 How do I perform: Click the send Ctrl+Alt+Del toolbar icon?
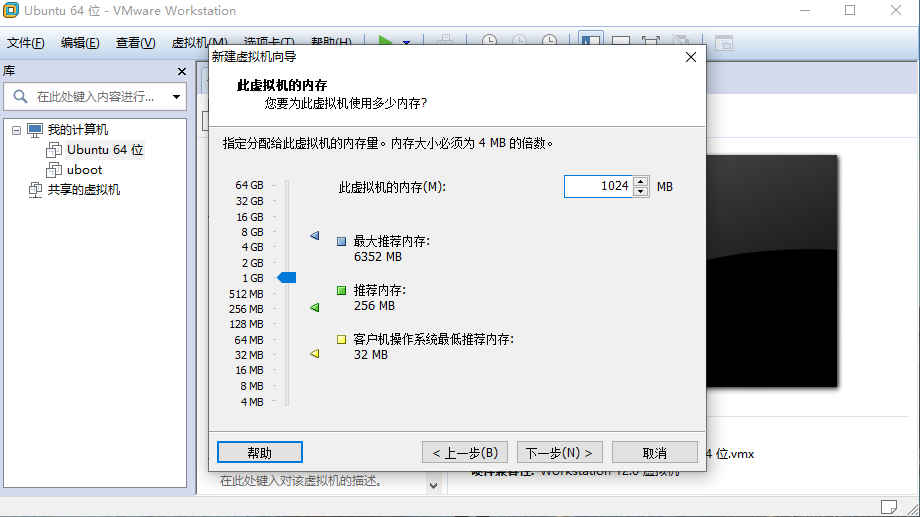[x=445, y=41]
